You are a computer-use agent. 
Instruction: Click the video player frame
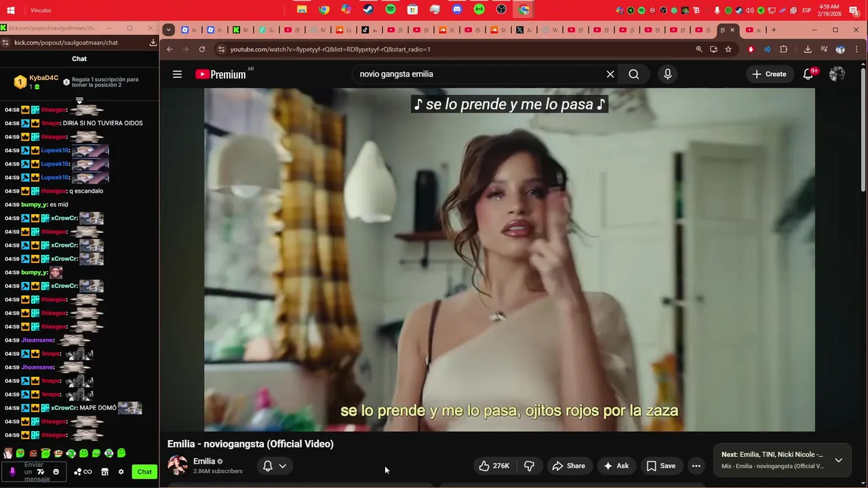click(509, 260)
